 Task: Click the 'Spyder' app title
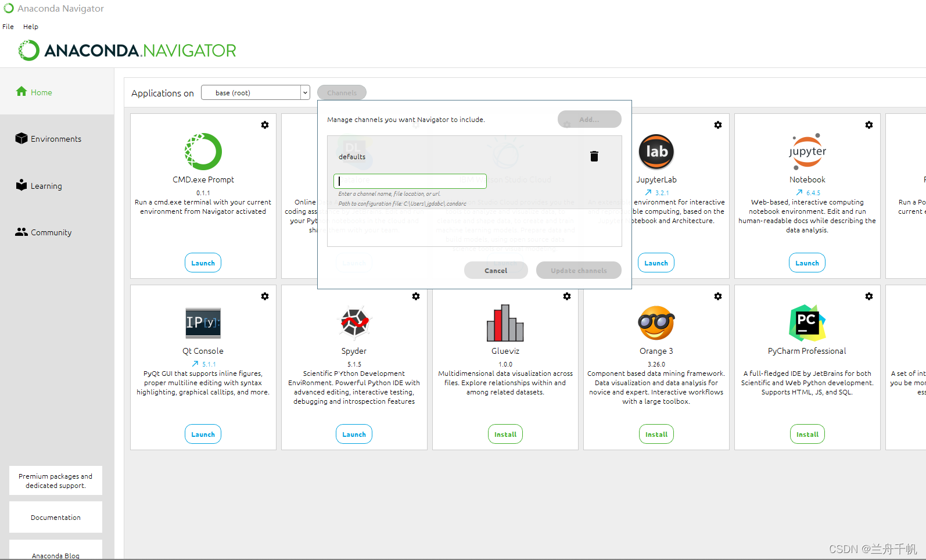point(354,351)
